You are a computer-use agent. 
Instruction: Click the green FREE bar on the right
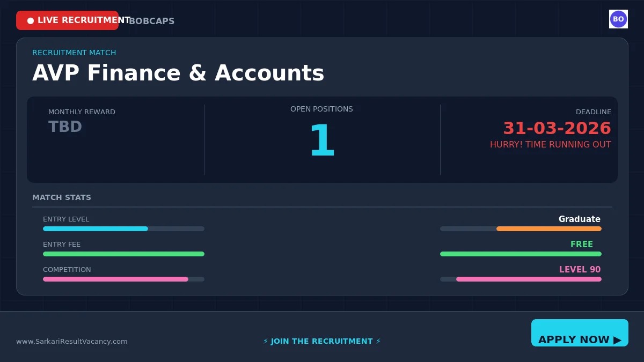[521, 254]
